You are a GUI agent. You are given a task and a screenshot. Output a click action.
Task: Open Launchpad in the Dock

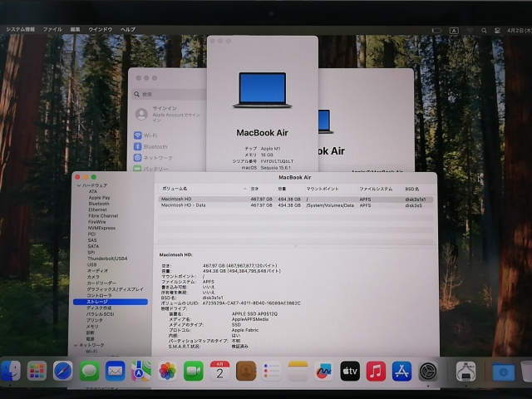point(37,372)
